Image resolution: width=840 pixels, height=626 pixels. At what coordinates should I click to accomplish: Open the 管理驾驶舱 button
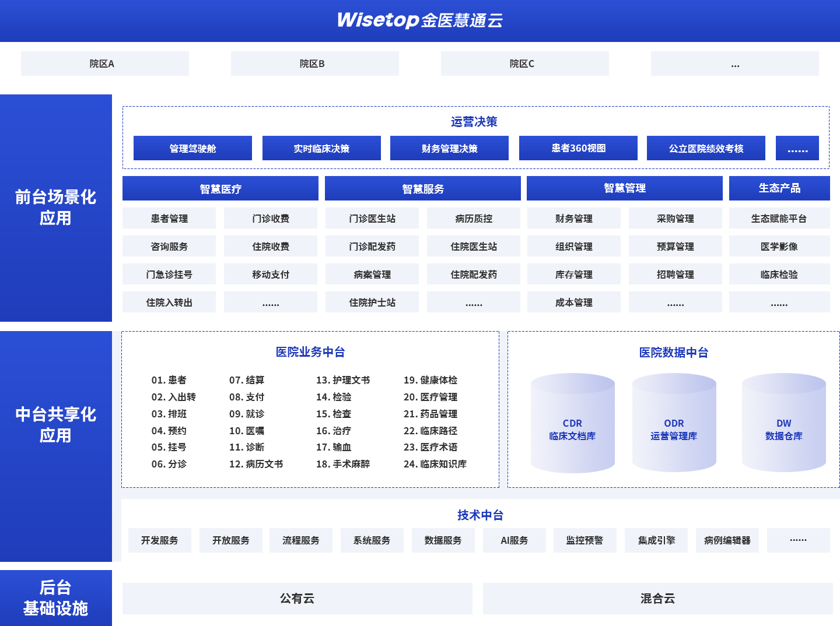(192, 148)
